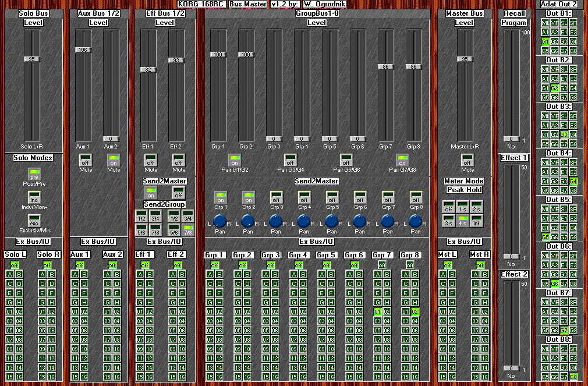Set Peak Hold to off

448,207
